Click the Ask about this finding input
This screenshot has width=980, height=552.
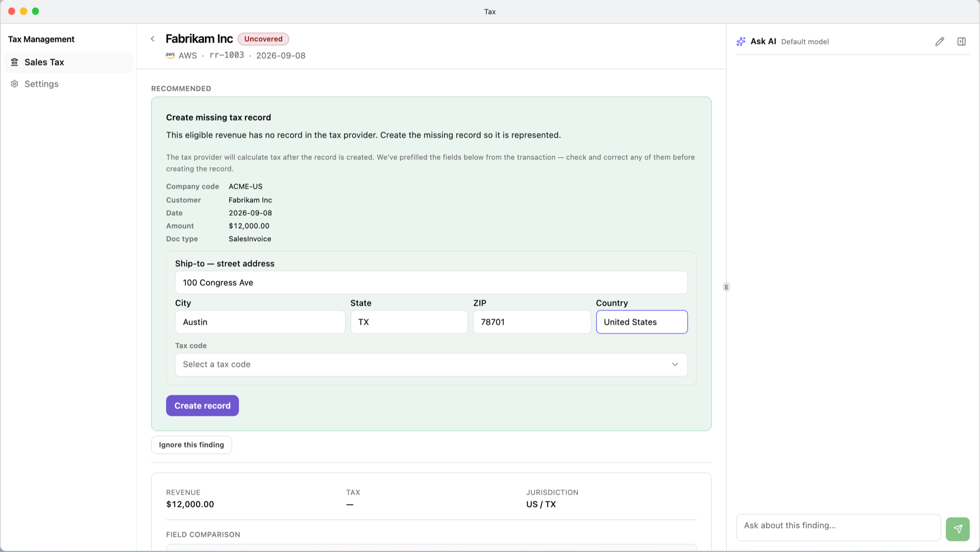pyautogui.click(x=838, y=527)
